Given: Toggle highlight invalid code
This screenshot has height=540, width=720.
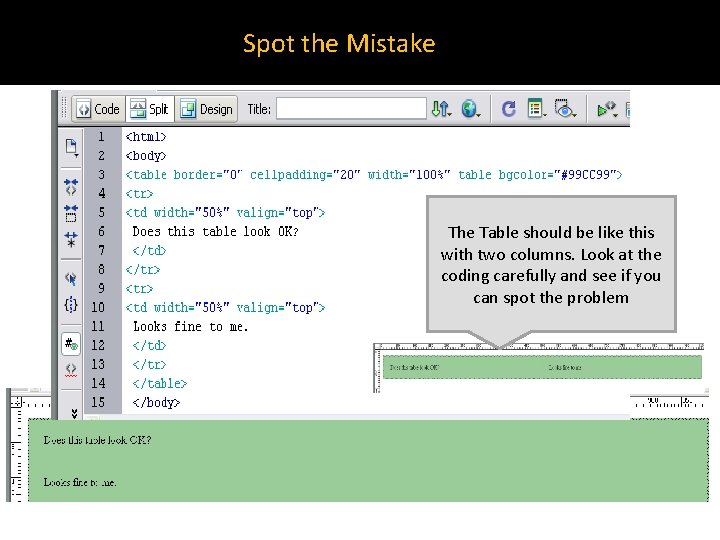Looking at the screenshot, I should [x=71, y=370].
